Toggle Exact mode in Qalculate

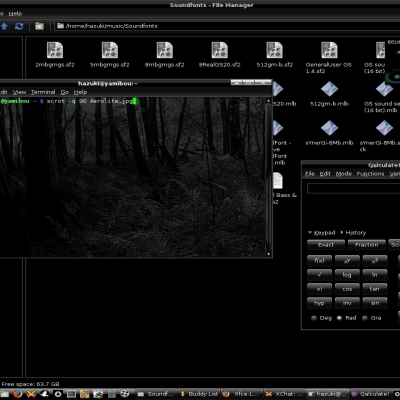tap(326, 245)
